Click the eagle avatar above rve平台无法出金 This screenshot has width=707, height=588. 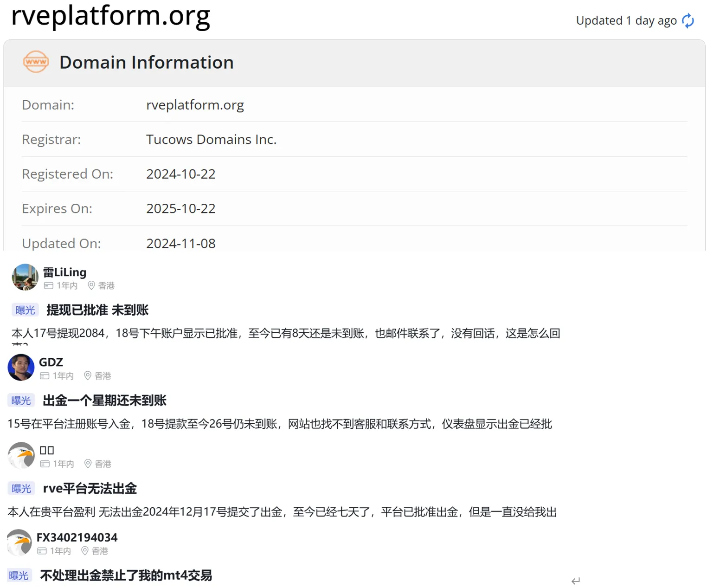click(x=21, y=455)
